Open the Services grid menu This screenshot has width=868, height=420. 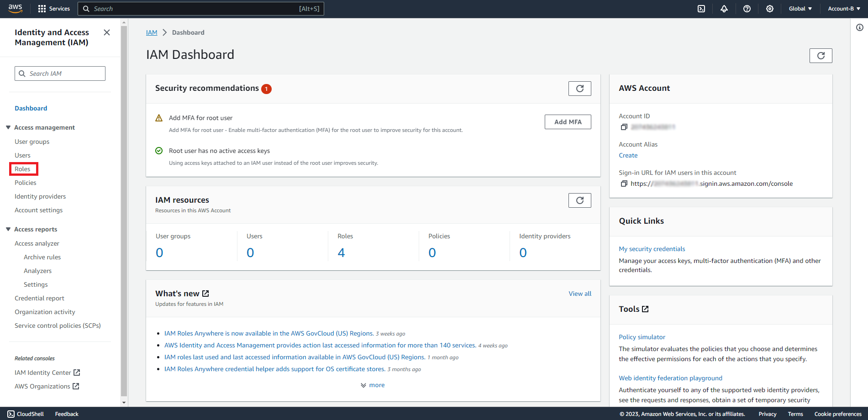[54, 9]
